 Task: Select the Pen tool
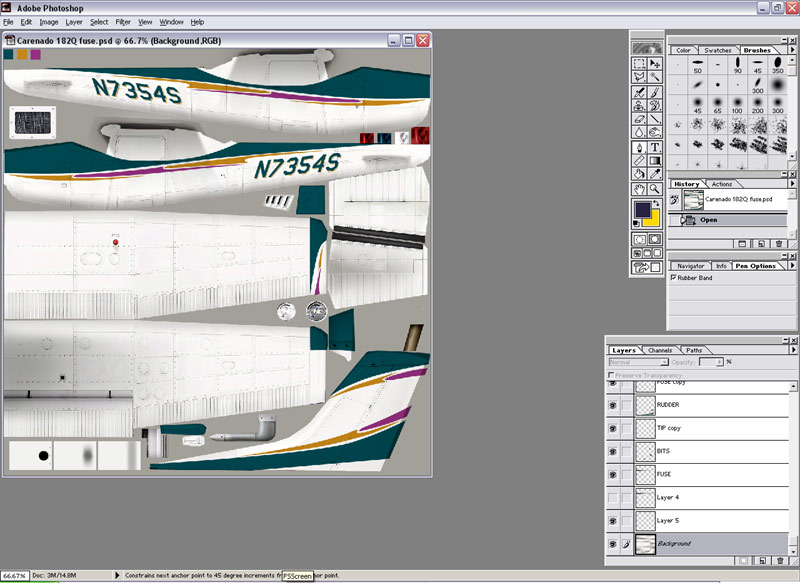pos(639,147)
